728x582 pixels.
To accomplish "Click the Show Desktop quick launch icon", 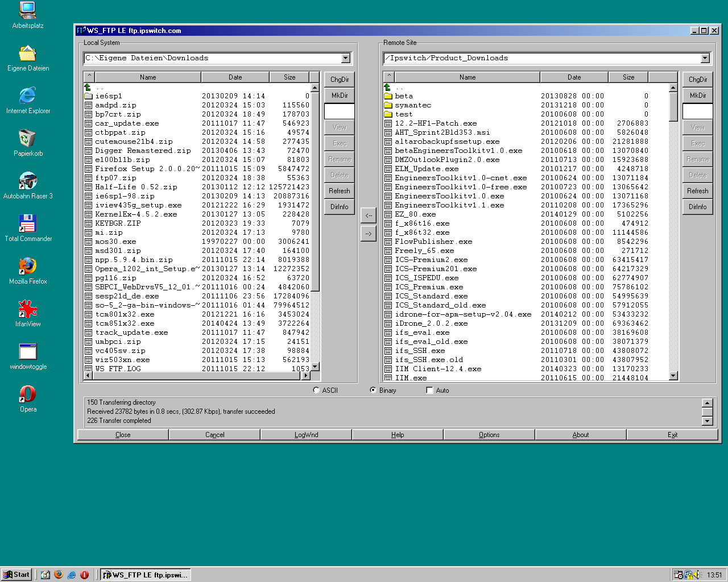I will coord(45,575).
